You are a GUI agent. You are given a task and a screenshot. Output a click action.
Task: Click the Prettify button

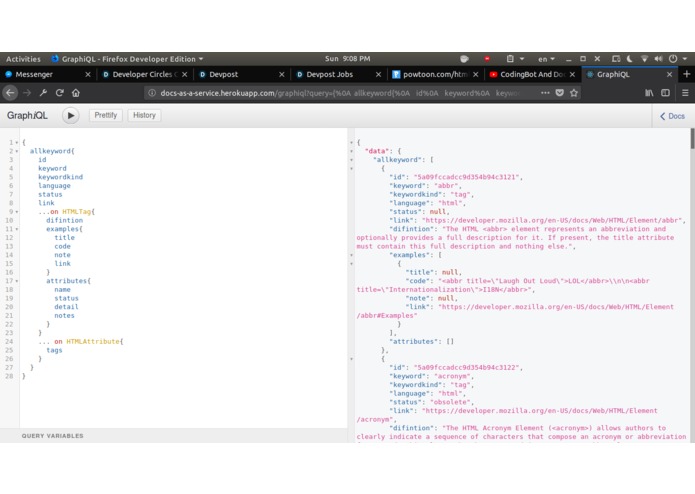coord(105,115)
